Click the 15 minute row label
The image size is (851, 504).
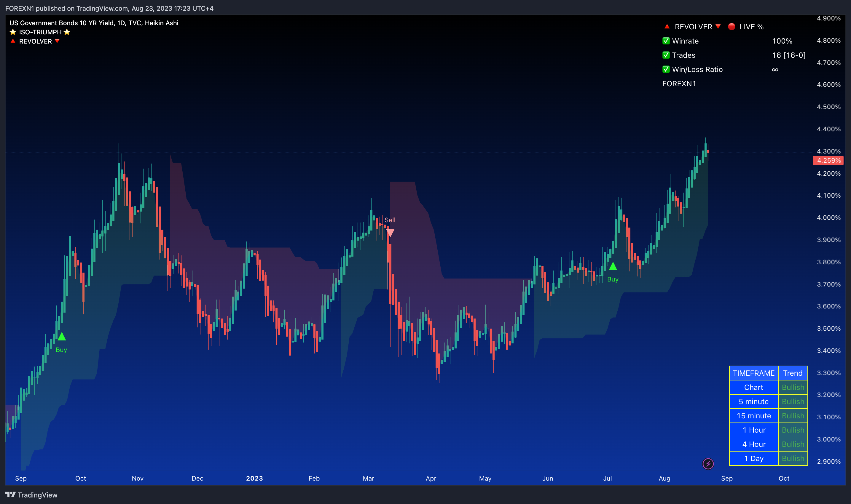753,416
